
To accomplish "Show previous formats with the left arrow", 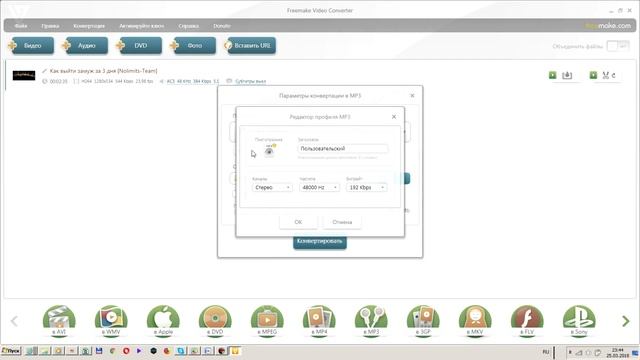I will [x=14, y=321].
